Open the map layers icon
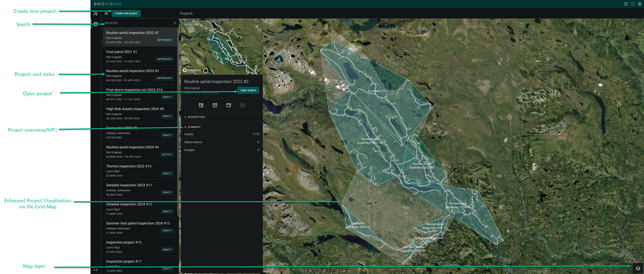This screenshot has width=644, height=274. [638, 268]
